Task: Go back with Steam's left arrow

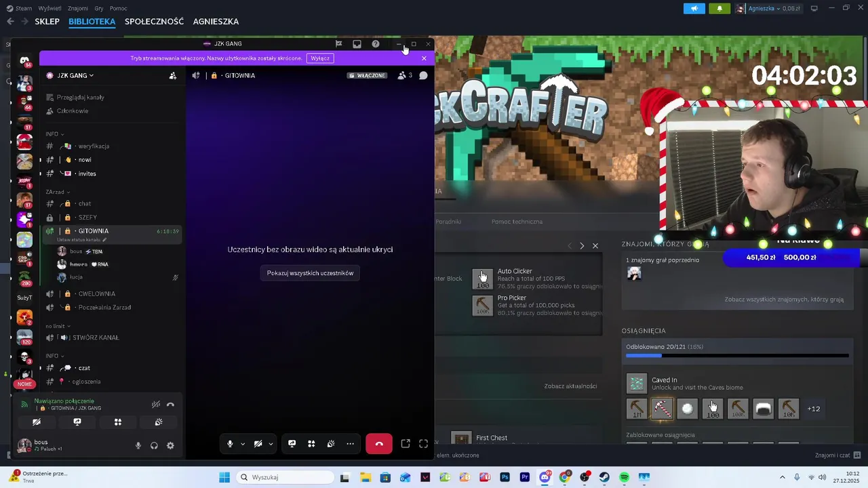Action: pyautogui.click(x=10, y=22)
